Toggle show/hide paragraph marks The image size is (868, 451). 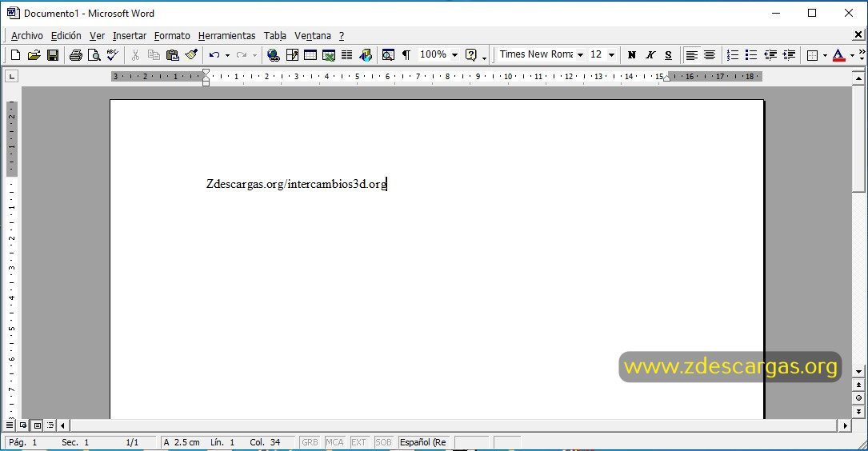coord(406,55)
